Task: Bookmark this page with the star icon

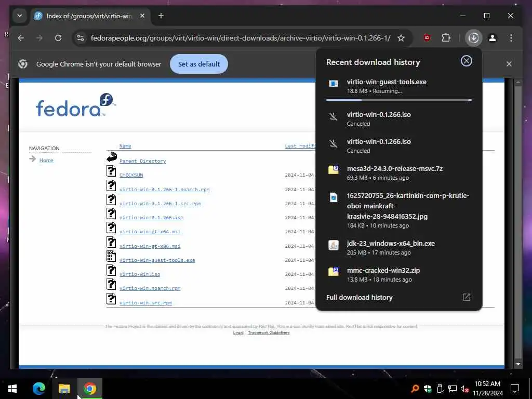Action: click(x=401, y=38)
